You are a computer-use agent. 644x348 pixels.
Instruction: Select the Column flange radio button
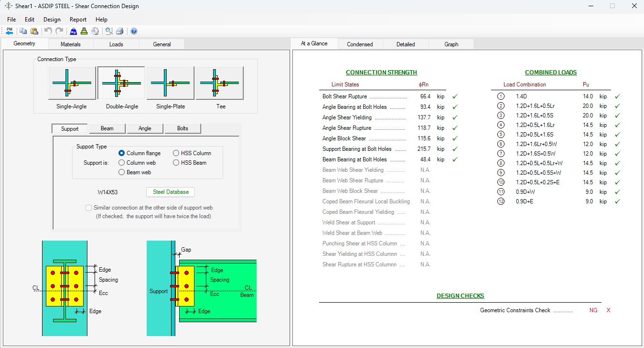point(122,153)
